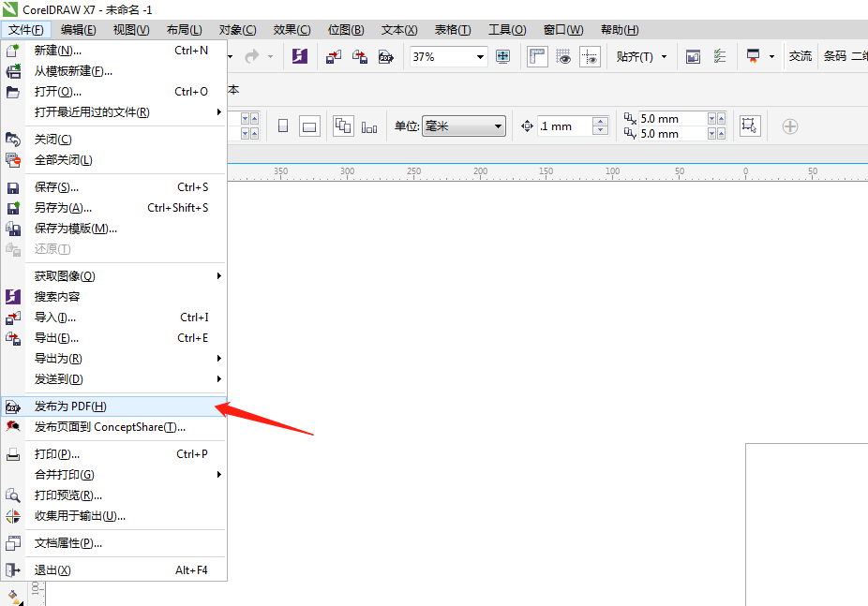Screen dimensions: 868x606
Task: Click the export icon in toolbar
Action: [360, 56]
